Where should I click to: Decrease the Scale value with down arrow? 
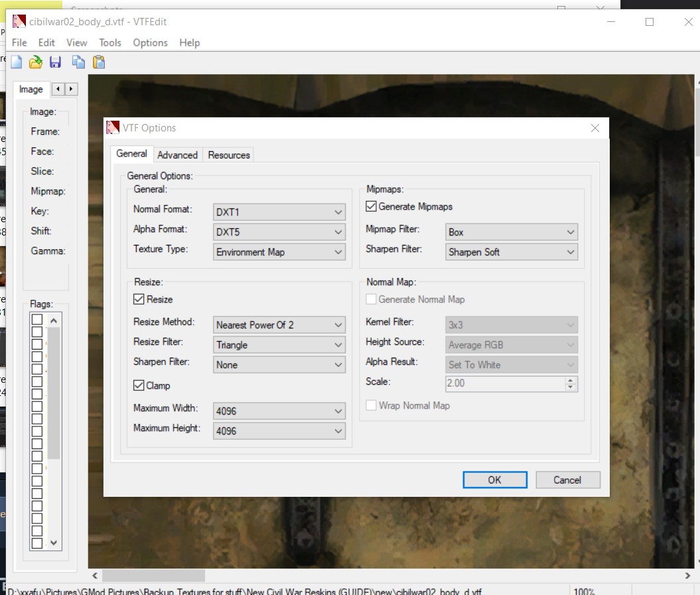[x=571, y=387]
